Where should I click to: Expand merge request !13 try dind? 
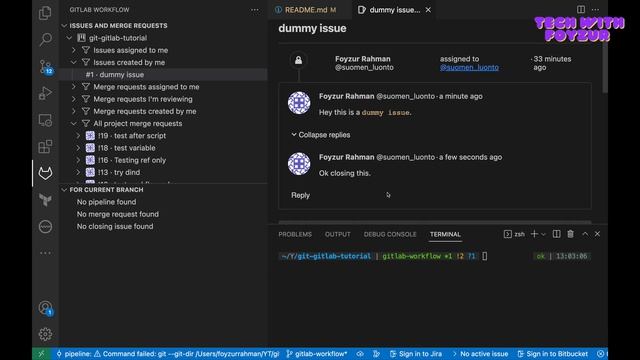[78, 173]
